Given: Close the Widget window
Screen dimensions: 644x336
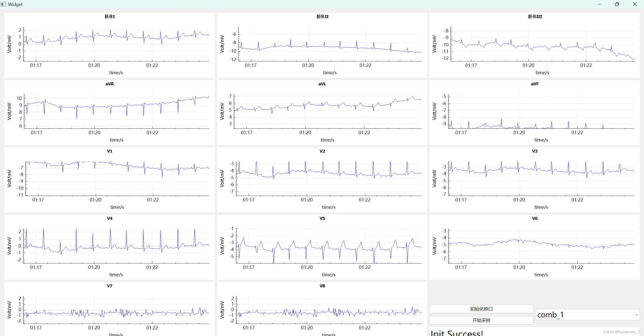Looking at the screenshot, I should click(x=634, y=4).
